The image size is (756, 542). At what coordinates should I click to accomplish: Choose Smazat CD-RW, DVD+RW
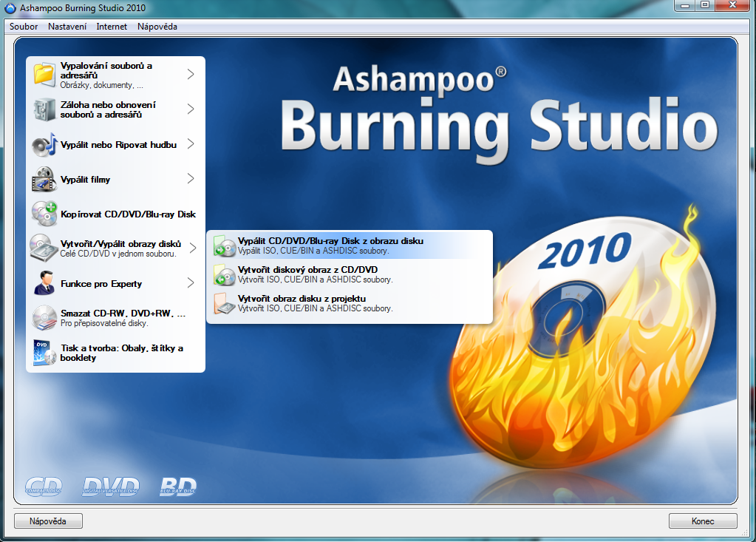pyautogui.click(x=115, y=318)
